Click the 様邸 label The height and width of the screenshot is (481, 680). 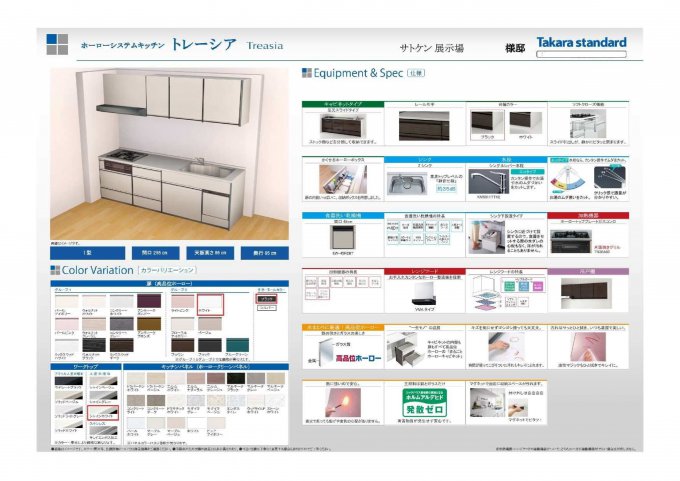click(515, 48)
